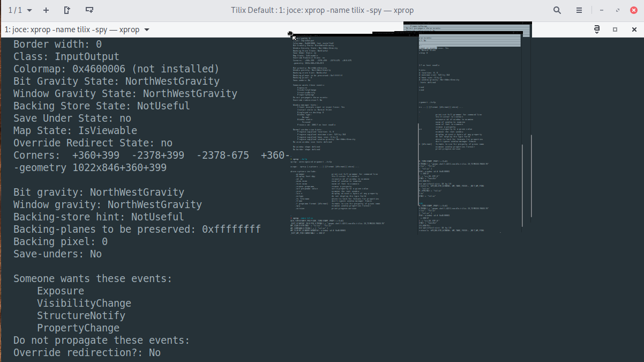644x362 pixels.
Task: Click the 'VisibilityChange' event entry
Action: click(x=84, y=303)
